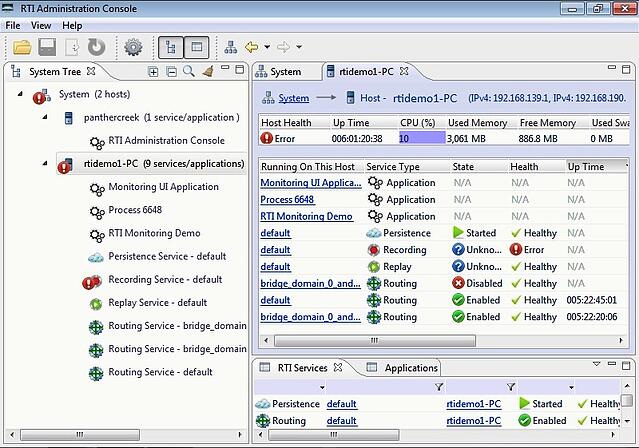This screenshot has width=639, height=448.
Task: Expand all in System Tree toolbar
Action: [153, 72]
